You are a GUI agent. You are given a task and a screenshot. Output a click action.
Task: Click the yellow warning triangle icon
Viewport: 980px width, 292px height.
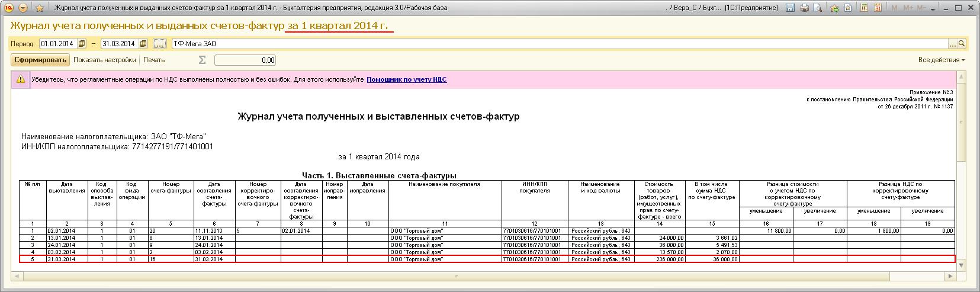pyautogui.click(x=21, y=79)
